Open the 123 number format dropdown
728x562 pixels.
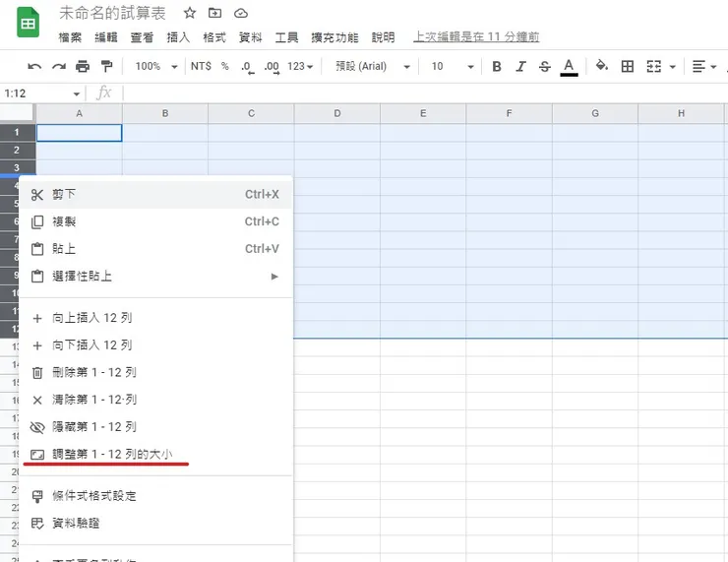tap(300, 66)
